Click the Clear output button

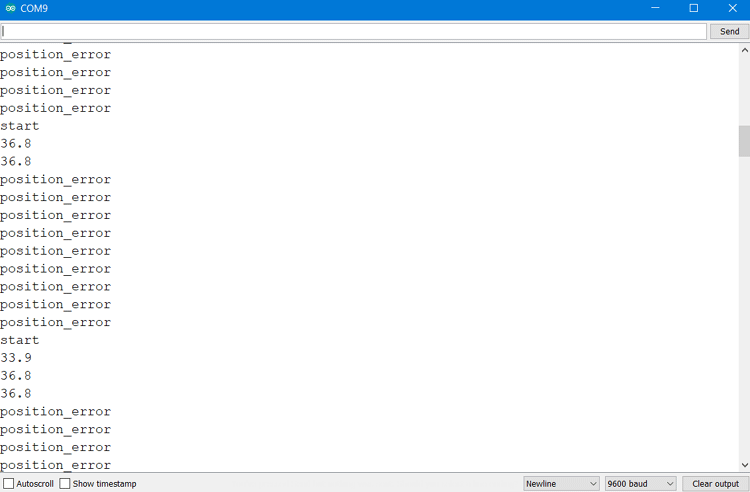pos(714,483)
